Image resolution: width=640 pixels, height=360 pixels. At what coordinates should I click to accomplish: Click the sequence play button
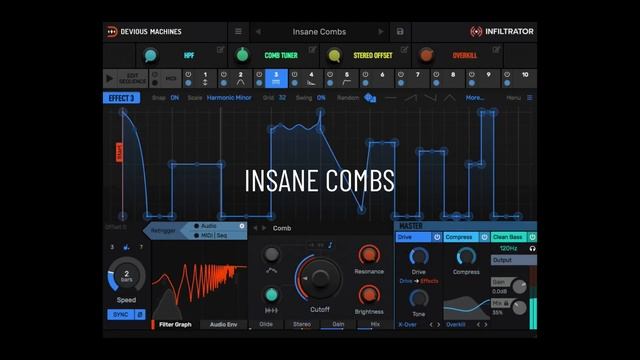coord(109,78)
